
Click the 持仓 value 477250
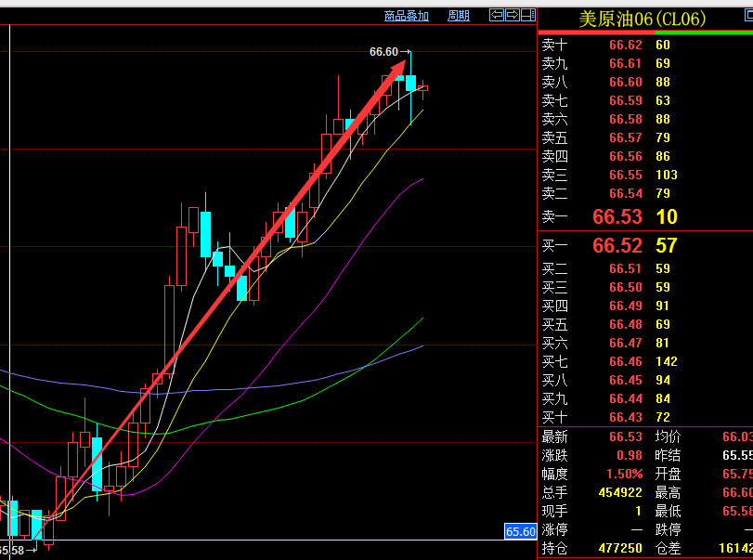tap(620, 549)
